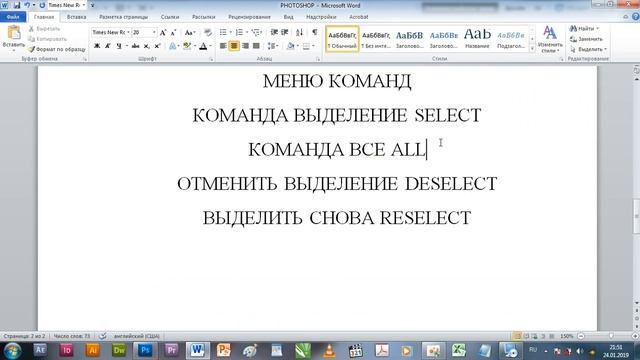Click the Cut (Вырезать) scissors icon
This screenshot has width=640, height=360.
coord(31,29)
